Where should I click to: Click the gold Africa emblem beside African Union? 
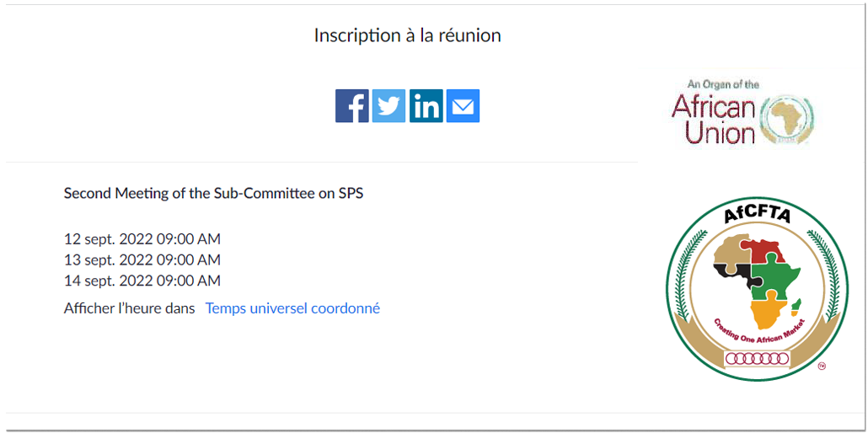click(787, 119)
